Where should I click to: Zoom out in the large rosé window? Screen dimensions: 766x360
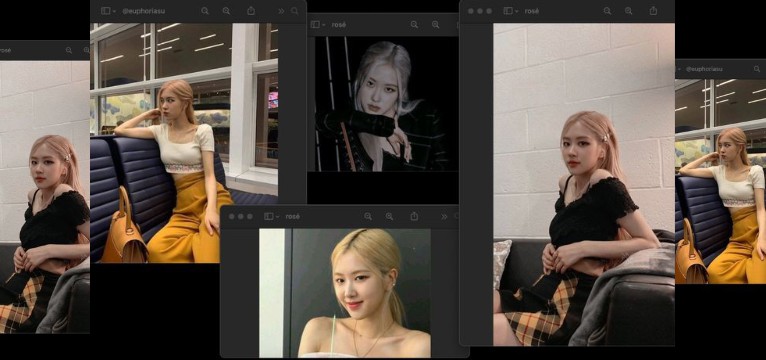click(607, 11)
